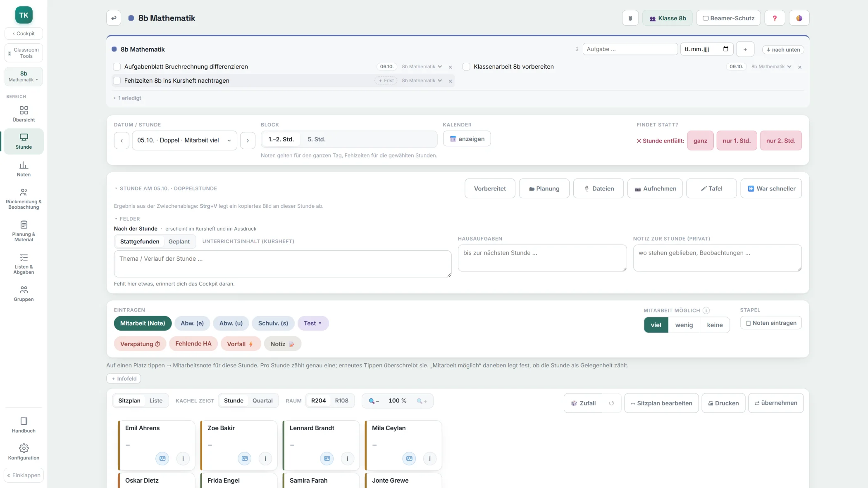The height and width of the screenshot is (488, 868).
Task: Click the red question mark help icon
Action: coord(775,18)
